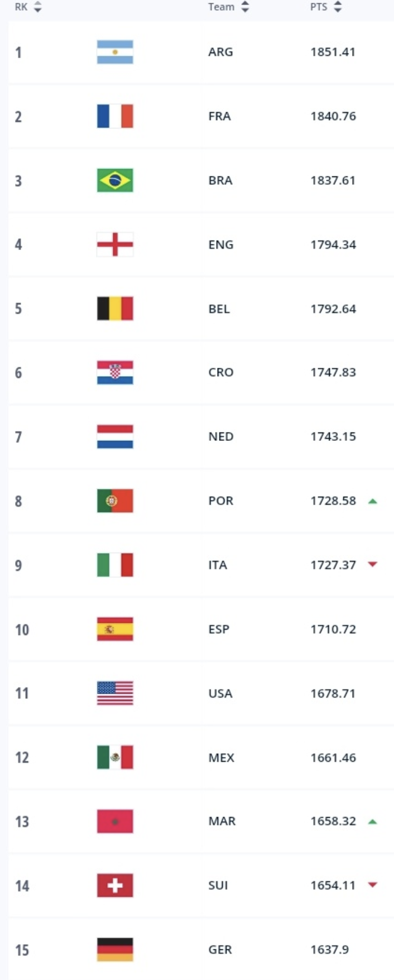Image resolution: width=394 pixels, height=980 pixels.
Task: Click the Brazil flag icon
Action: click(x=115, y=180)
